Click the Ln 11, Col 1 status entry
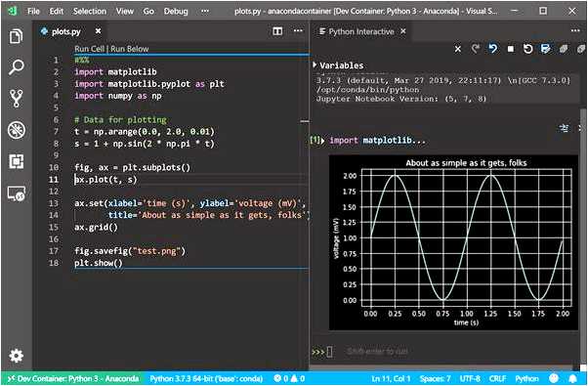Viewport: 588px width, 386px height. tap(391, 378)
